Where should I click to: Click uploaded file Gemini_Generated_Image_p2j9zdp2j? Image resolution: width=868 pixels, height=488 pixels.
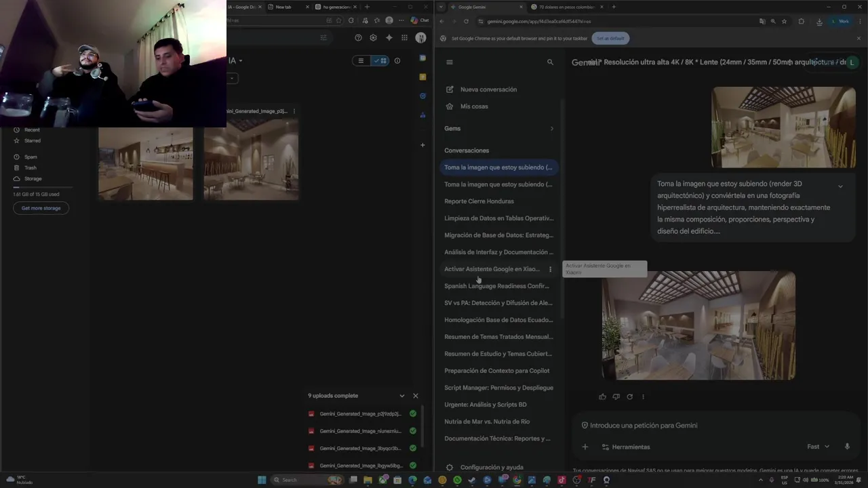pyautogui.click(x=361, y=413)
